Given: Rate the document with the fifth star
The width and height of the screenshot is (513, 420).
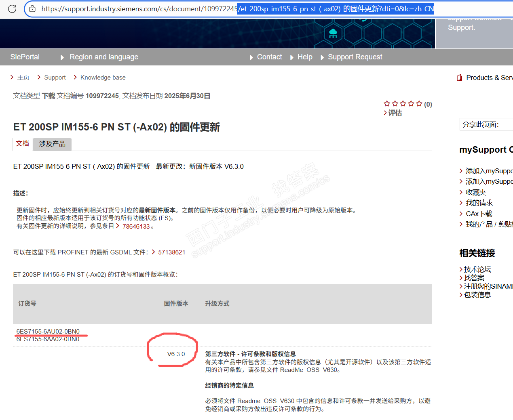Looking at the screenshot, I should tap(419, 104).
